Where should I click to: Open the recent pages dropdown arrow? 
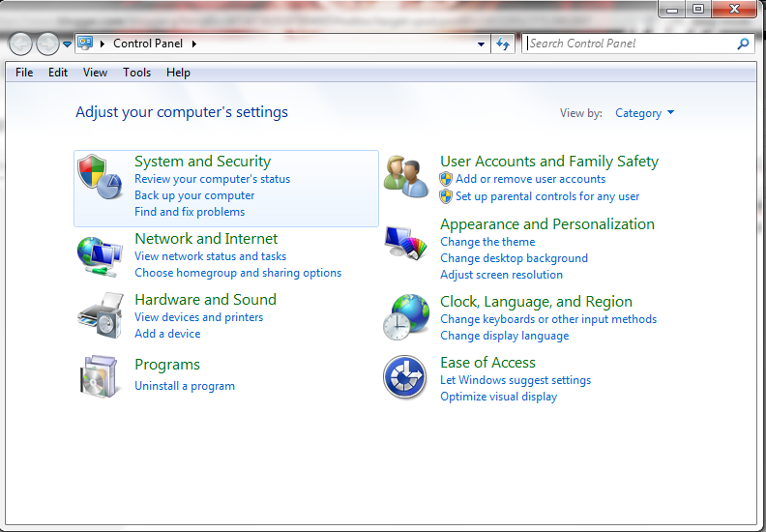[x=68, y=44]
